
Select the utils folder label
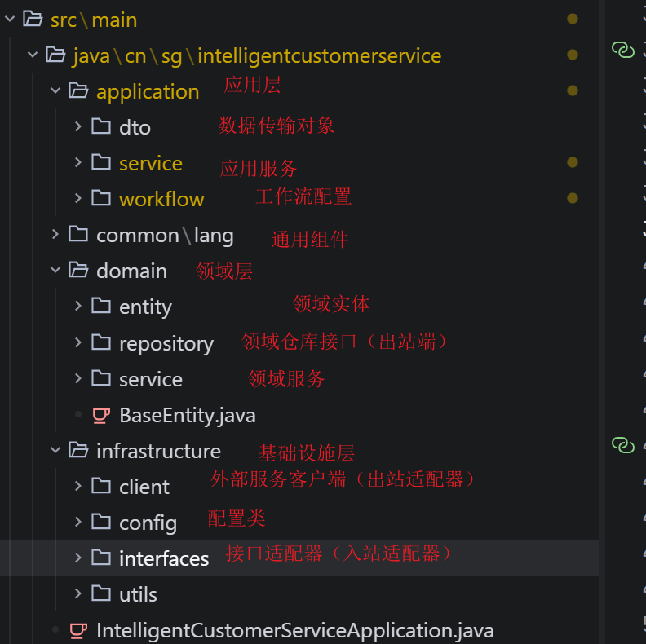point(138,595)
